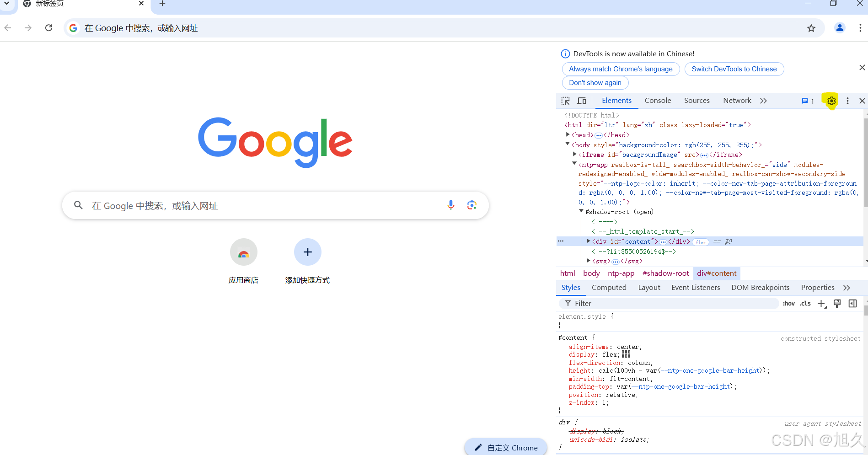Screen dimensions: 868x455
Task: Open the Event Listeners tab
Action: [x=696, y=288]
